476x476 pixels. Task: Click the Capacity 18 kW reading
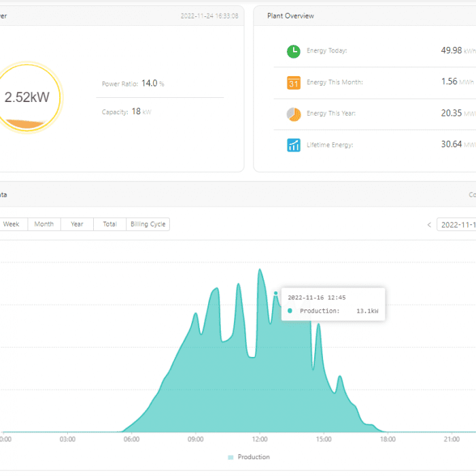pyautogui.click(x=136, y=112)
